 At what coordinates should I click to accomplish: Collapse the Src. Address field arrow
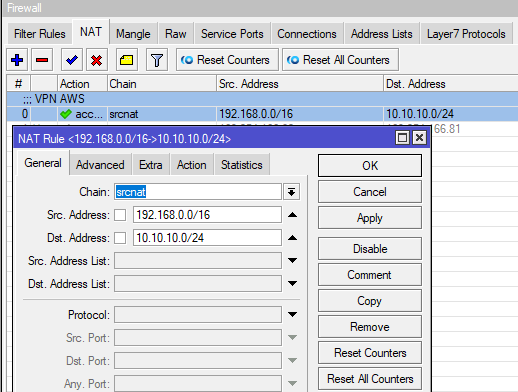tap(292, 215)
